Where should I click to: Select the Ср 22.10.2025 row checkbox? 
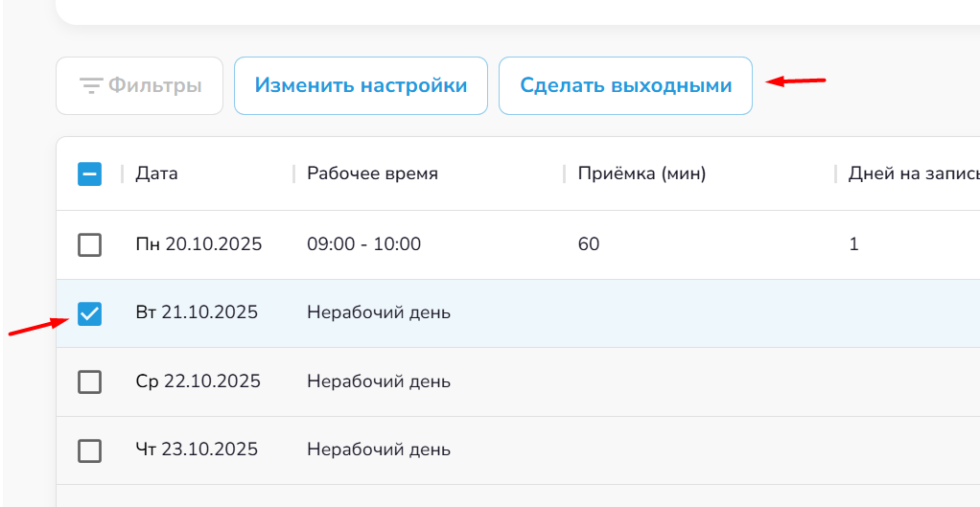coord(89,382)
